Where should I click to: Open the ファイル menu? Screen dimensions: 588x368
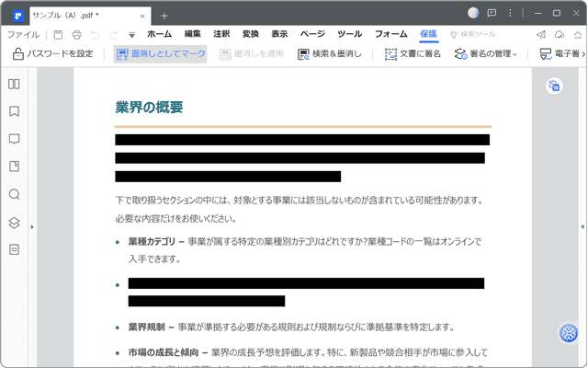[x=23, y=35]
